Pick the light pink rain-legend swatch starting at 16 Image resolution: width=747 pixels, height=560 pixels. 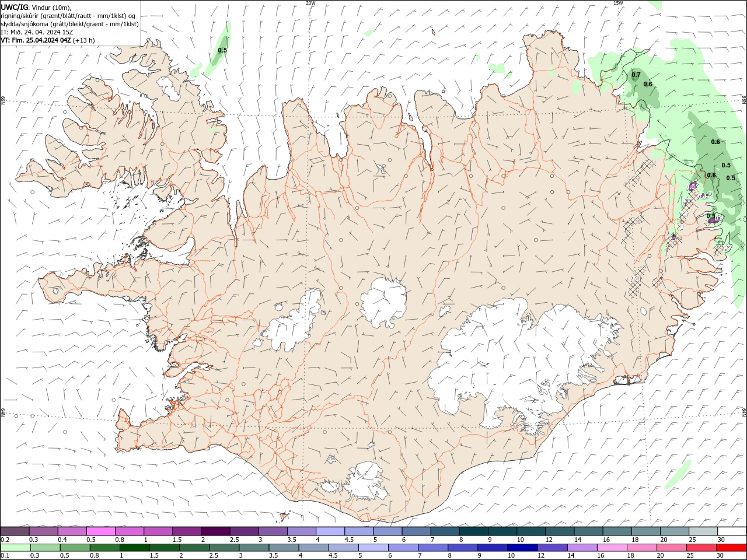[x=612, y=548]
